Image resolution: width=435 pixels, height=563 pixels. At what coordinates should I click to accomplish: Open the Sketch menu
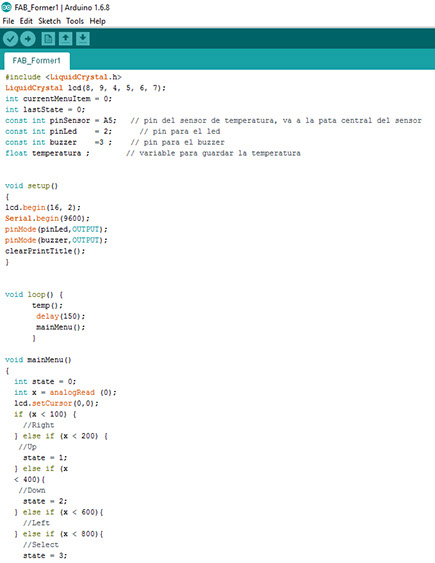tap(50, 21)
